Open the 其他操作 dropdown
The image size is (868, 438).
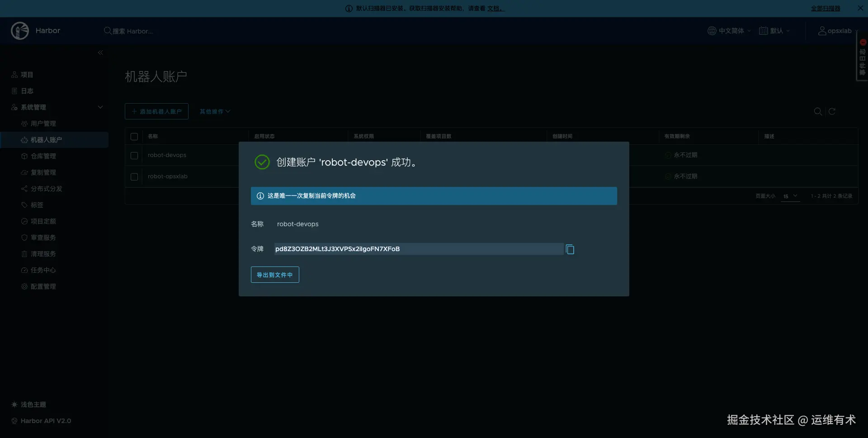pos(215,111)
